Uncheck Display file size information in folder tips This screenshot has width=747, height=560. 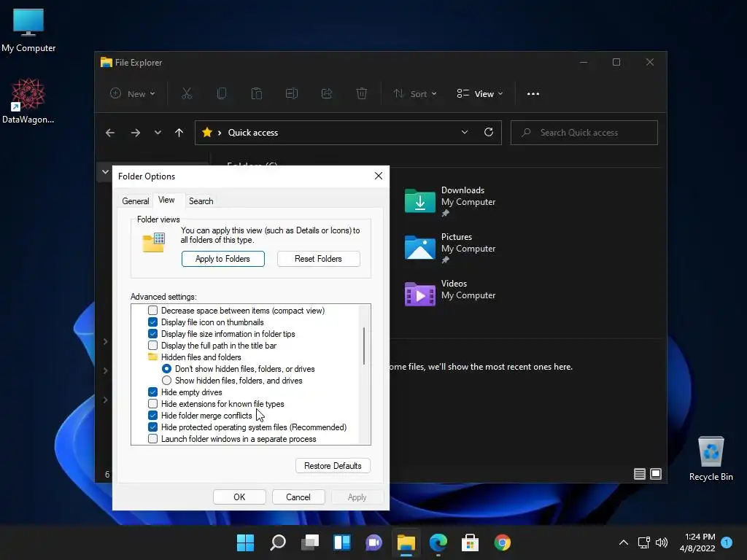[153, 334]
